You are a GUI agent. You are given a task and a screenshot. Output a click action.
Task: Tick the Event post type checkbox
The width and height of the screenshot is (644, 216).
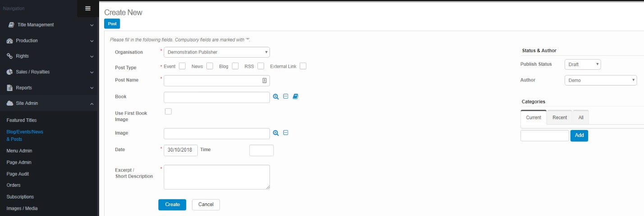click(x=182, y=66)
